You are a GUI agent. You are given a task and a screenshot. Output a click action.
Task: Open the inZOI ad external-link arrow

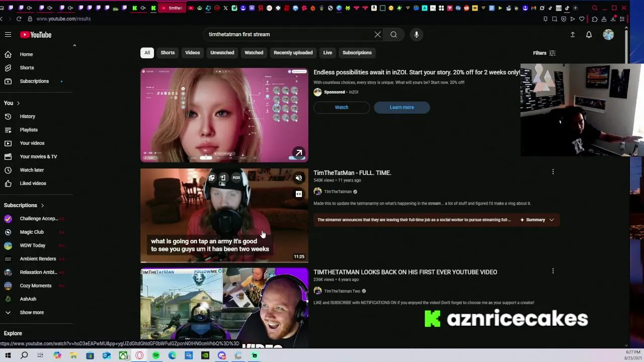coord(299,153)
